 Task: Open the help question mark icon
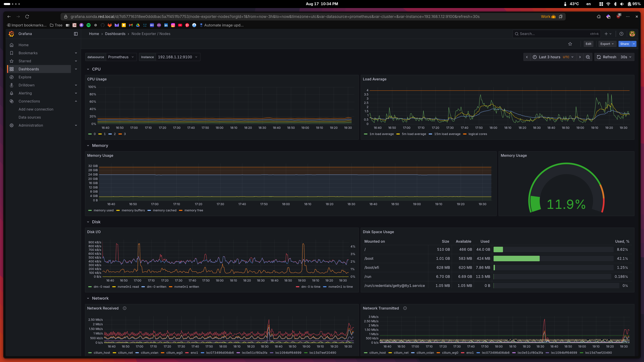(x=621, y=34)
